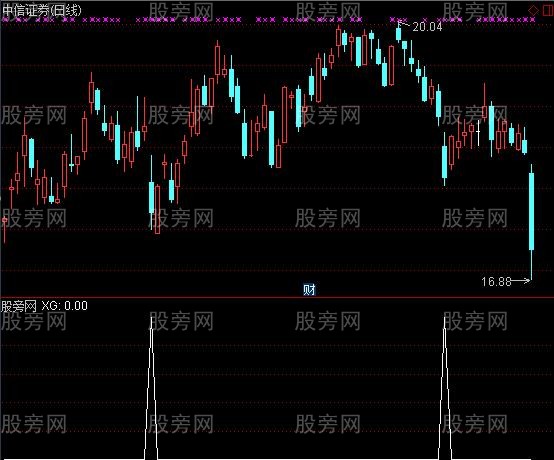Click the candlestick at the 20.04 peak
The width and height of the screenshot is (554, 460).
pyautogui.click(x=399, y=34)
